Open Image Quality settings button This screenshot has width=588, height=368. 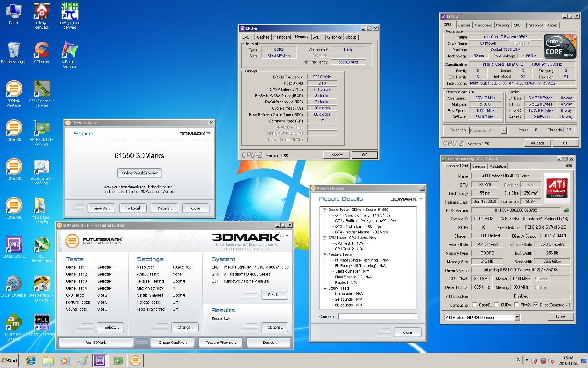(x=173, y=342)
